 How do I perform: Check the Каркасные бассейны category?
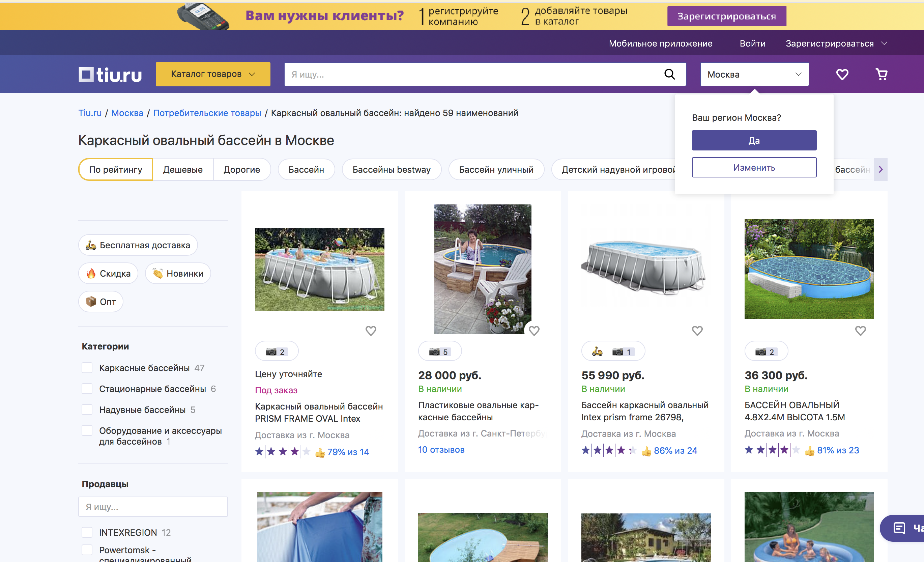point(87,368)
